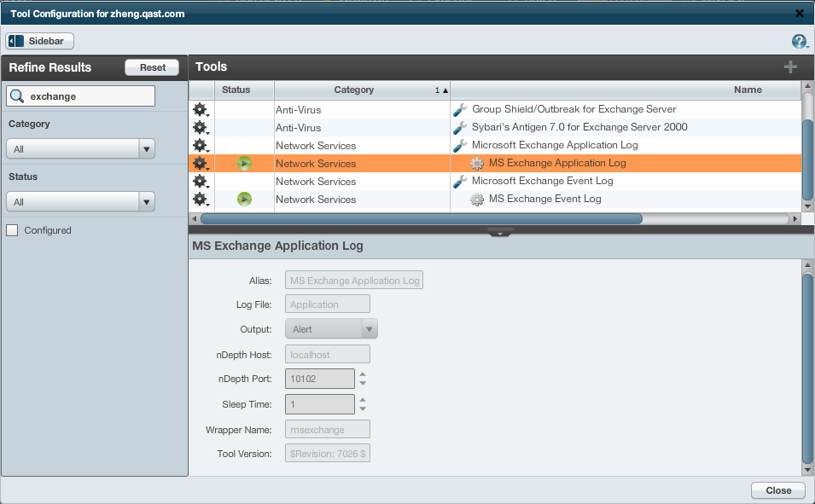This screenshot has height=504, width=815.
Task: Open gear menu for Microsoft Exchange Event Log row
Action: pyautogui.click(x=201, y=182)
